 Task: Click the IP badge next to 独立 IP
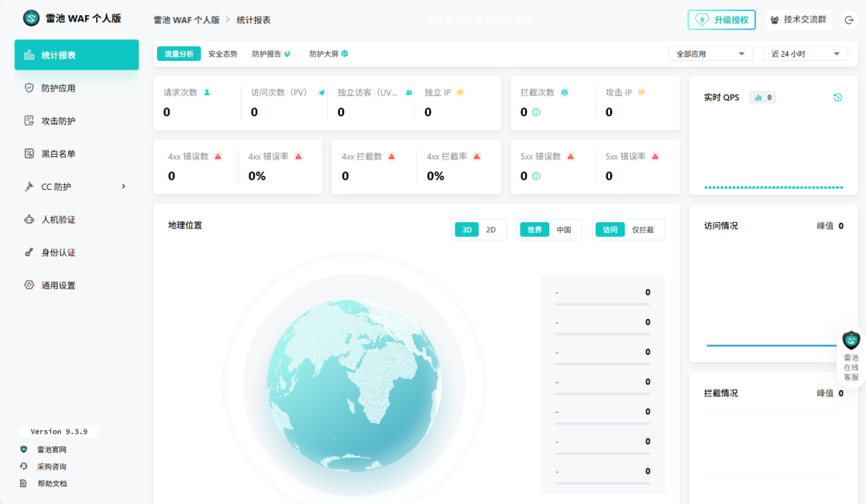[460, 92]
